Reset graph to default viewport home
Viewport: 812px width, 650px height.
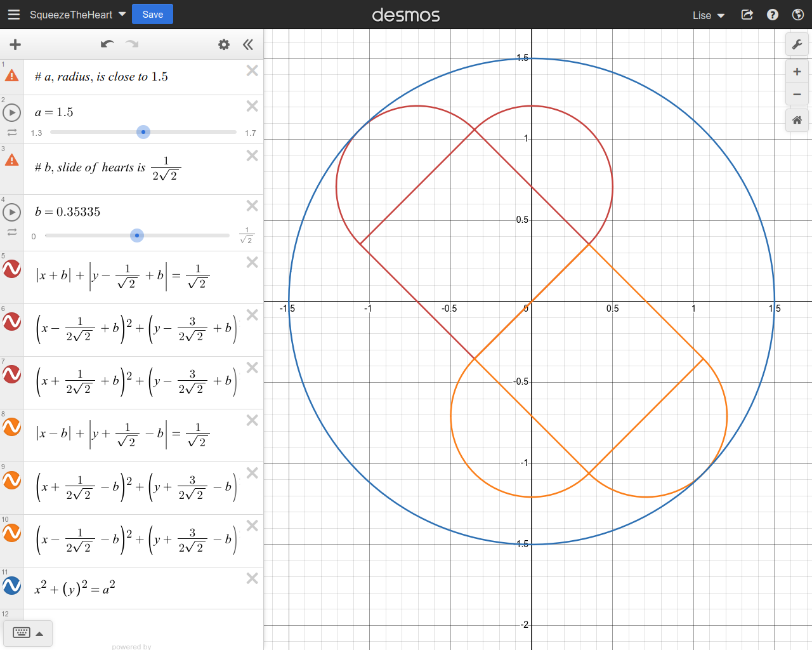coord(797,120)
